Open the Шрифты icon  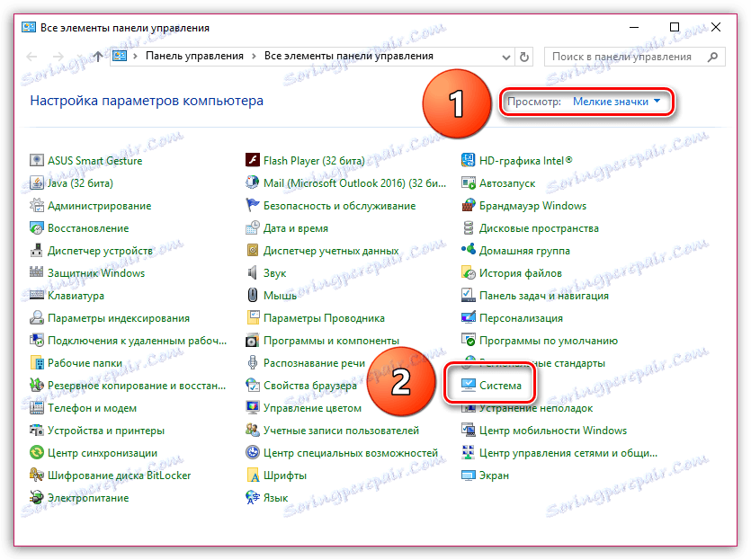coord(253,476)
